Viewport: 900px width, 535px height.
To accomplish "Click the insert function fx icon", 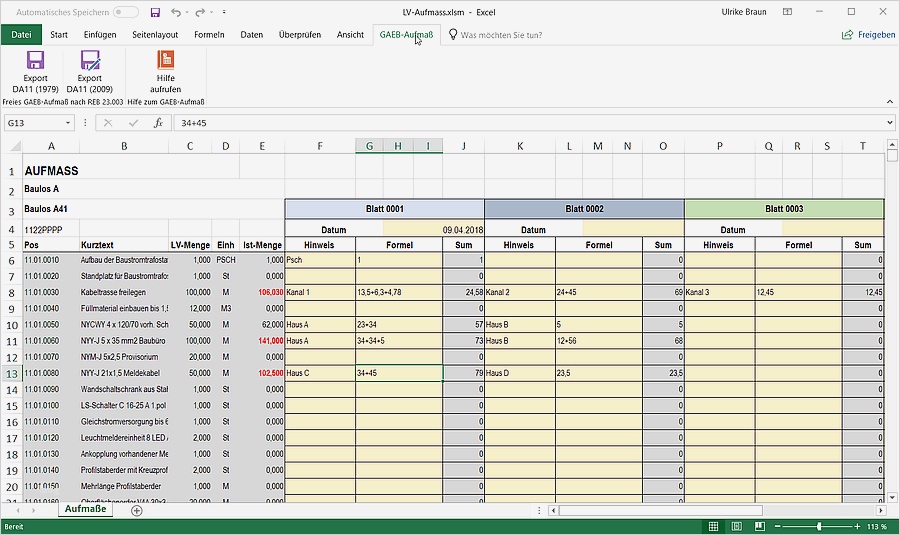I will point(158,123).
